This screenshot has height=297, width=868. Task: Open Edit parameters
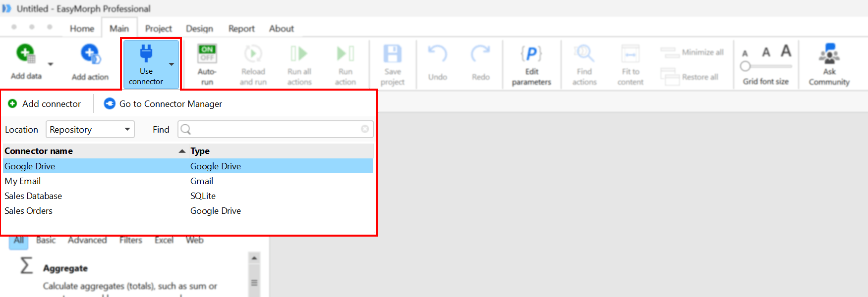tap(531, 64)
